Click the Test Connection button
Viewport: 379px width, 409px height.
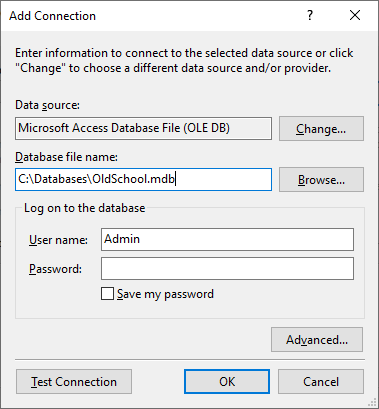[74, 382]
